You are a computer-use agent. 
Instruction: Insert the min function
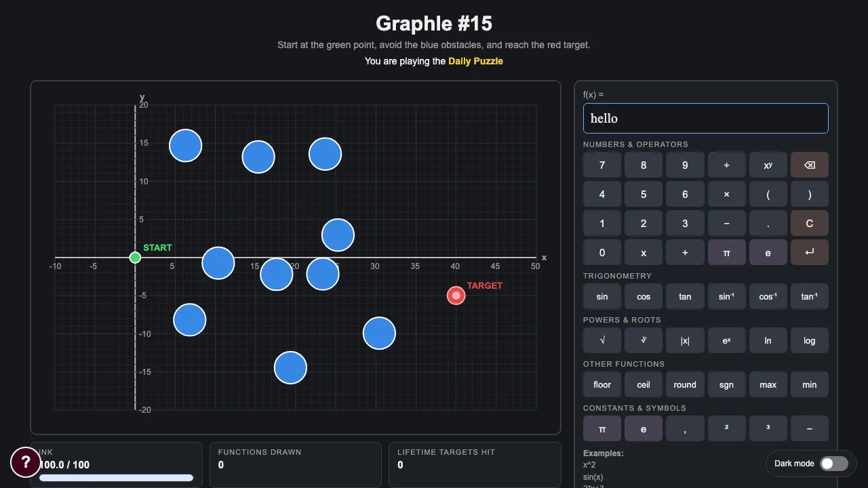click(809, 384)
